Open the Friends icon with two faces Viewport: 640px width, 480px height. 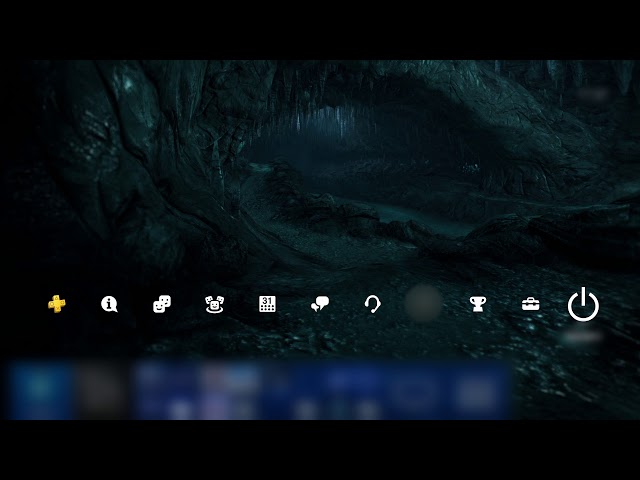click(162, 304)
